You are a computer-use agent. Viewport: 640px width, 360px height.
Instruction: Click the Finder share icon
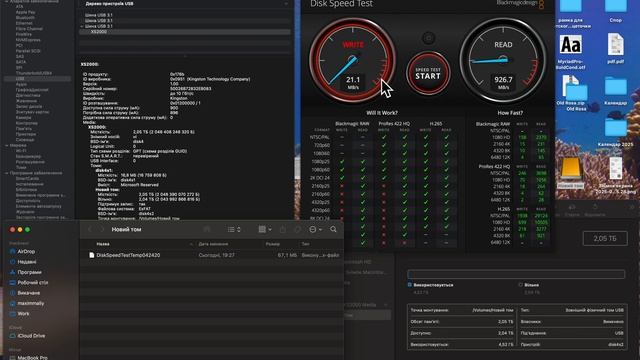point(282,230)
